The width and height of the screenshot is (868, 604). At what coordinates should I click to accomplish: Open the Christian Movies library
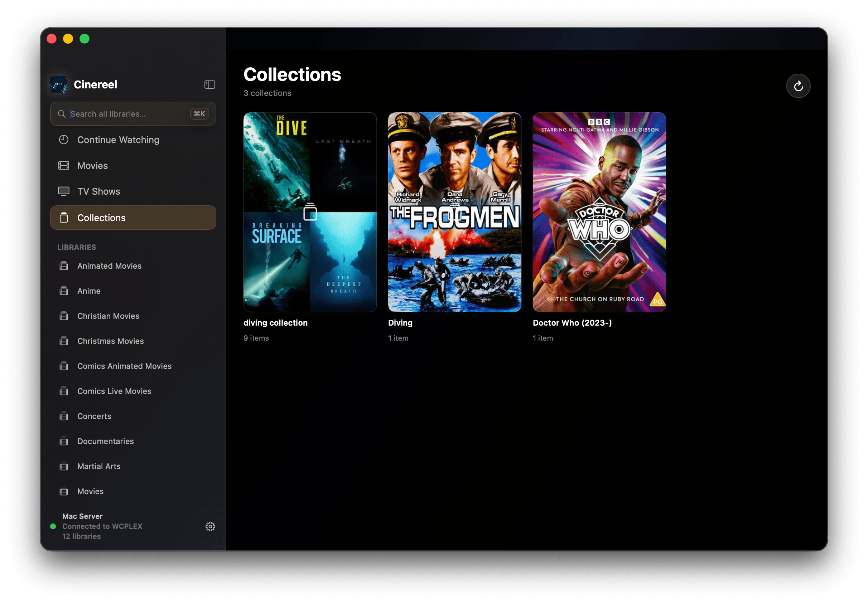tap(133, 316)
